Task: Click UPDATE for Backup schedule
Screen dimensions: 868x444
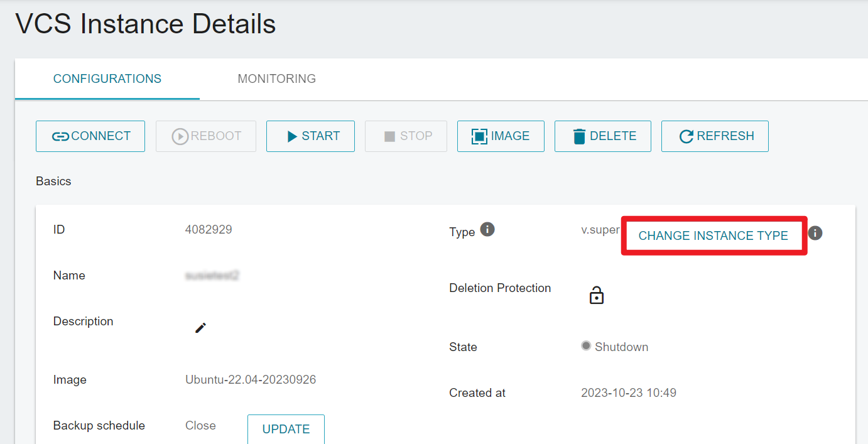Action: tap(286, 429)
